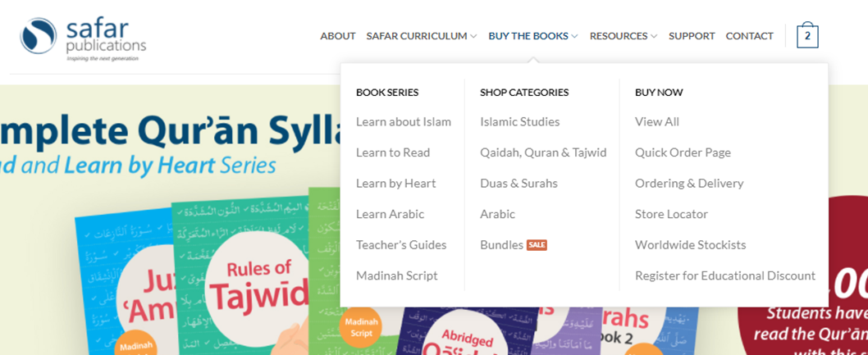Expand the Buy The Books menu
Screen dimensions: 868x355
(x=533, y=36)
